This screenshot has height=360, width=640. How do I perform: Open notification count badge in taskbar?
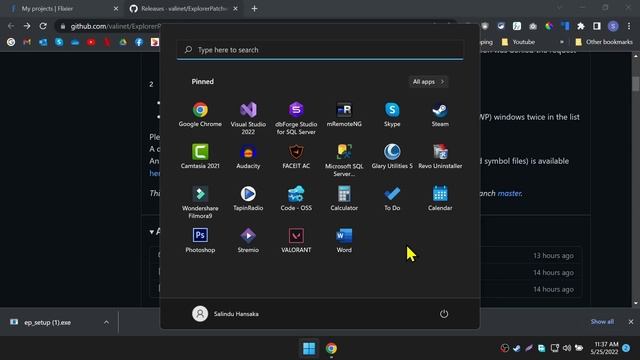pyautogui.click(x=626, y=348)
